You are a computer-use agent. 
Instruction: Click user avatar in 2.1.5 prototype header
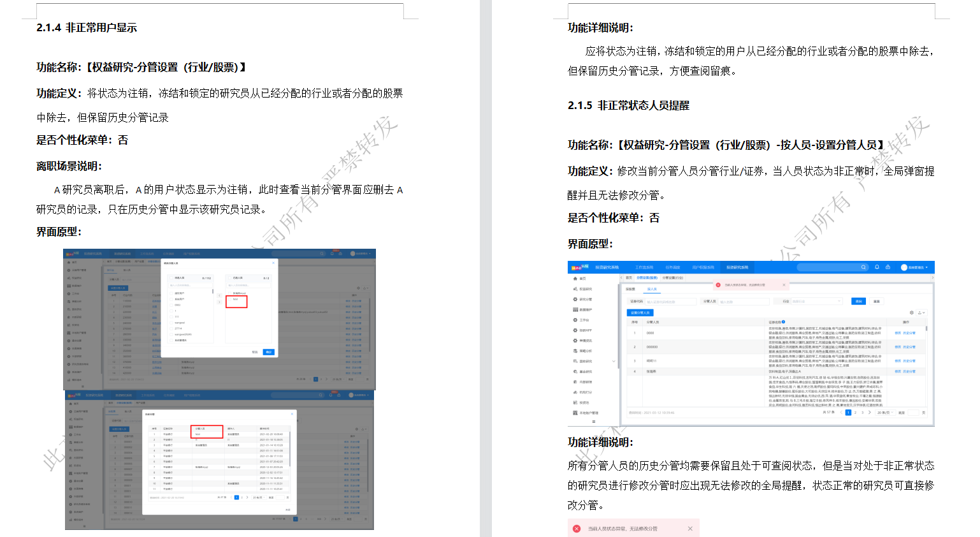pos(904,267)
